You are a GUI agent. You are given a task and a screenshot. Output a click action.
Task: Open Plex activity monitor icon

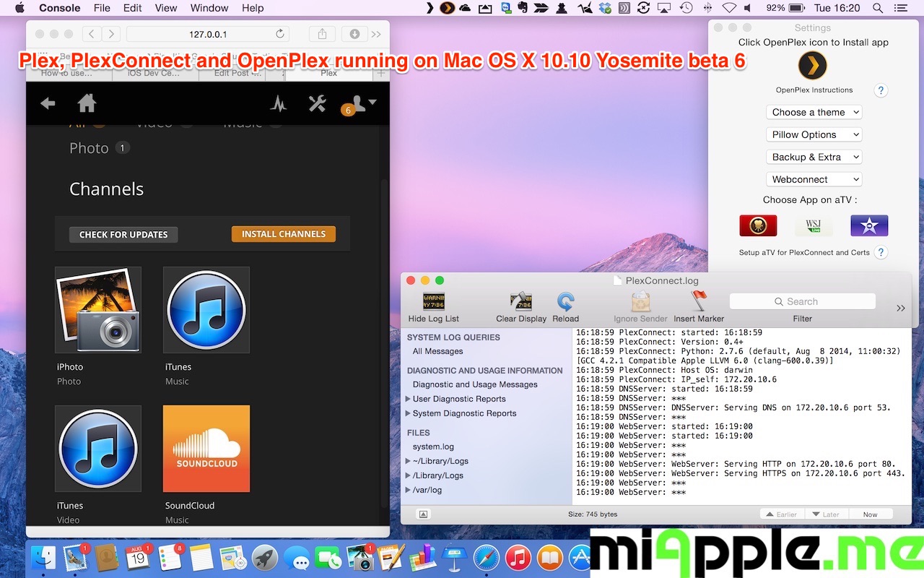click(x=279, y=104)
